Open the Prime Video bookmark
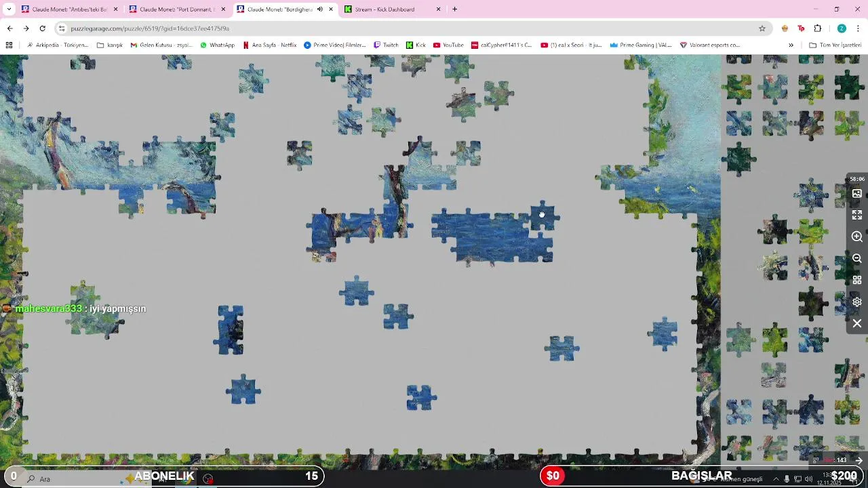Image resolution: width=868 pixels, height=488 pixels. coord(335,45)
